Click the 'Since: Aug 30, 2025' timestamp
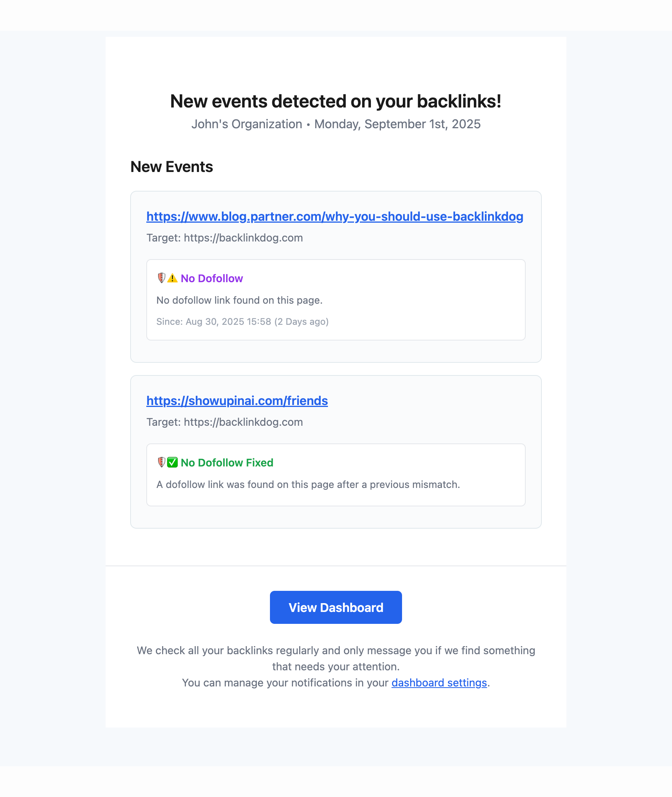The height and width of the screenshot is (797, 672). tap(242, 322)
